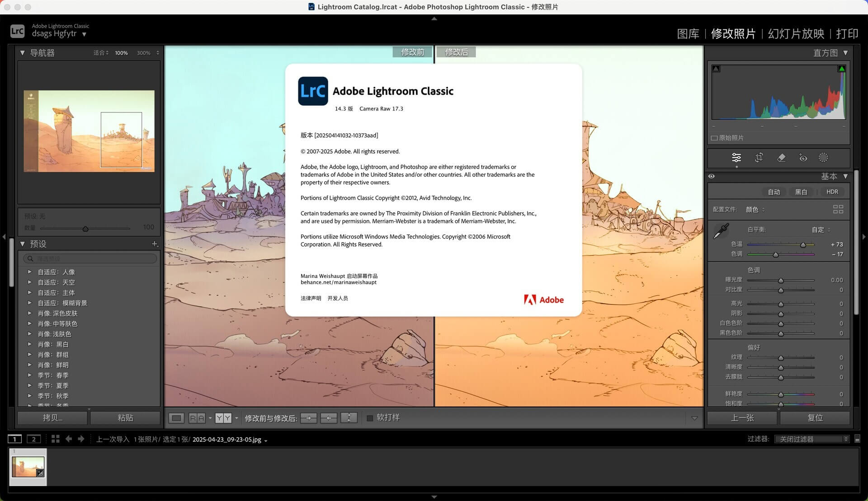Click the 粘贴 button
Image resolution: width=868 pixels, height=501 pixels.
[125, 418]
